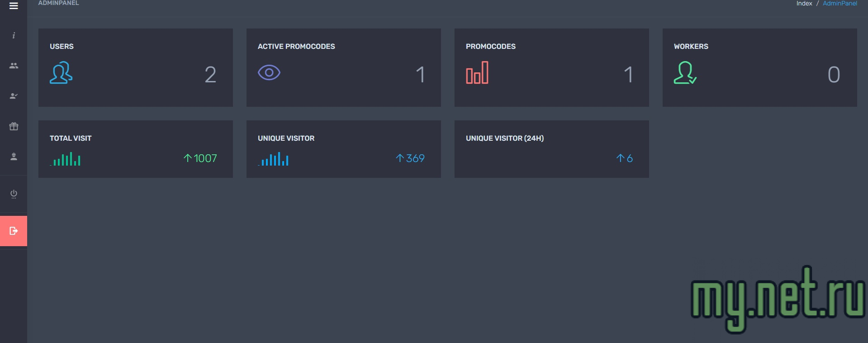Open the hamburger menu in sidebar

(x=14, y=6)
